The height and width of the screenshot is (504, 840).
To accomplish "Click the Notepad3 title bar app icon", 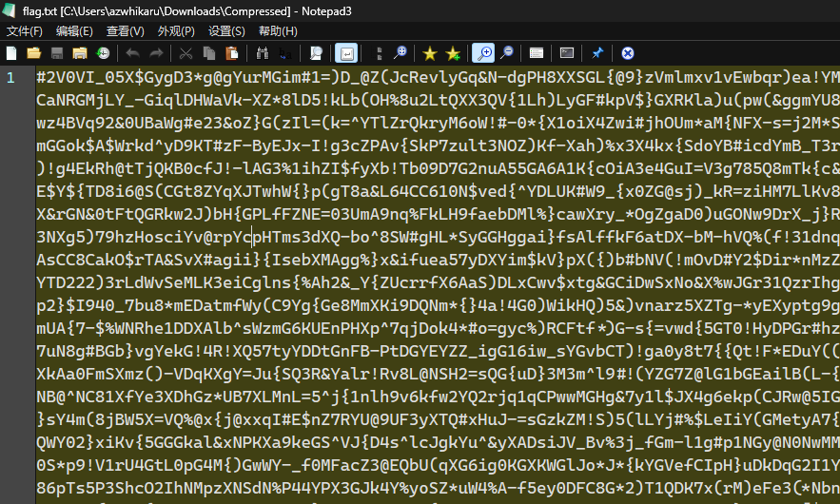I will (x=10, y=10).
